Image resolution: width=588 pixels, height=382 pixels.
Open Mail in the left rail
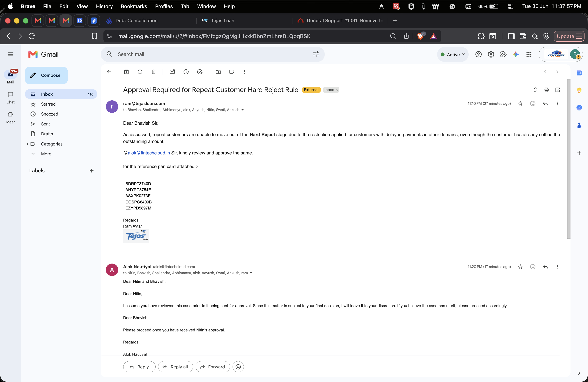coord(10,77)
